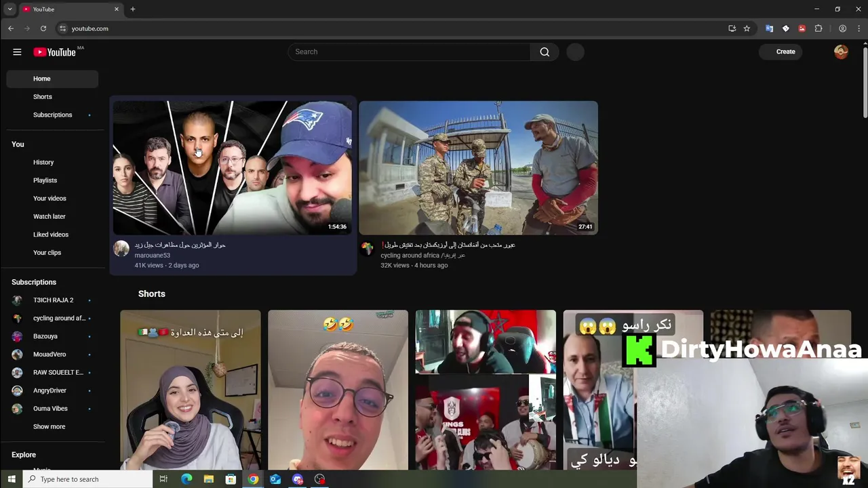The width and height of the screenshot is (868, 488).
Task: Open the Extensions puzzle icon
Action: click(818, 28)
